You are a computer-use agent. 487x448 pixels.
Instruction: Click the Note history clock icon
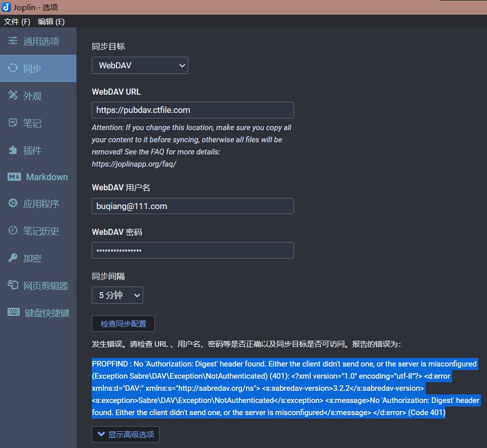(x=13, y=230)
